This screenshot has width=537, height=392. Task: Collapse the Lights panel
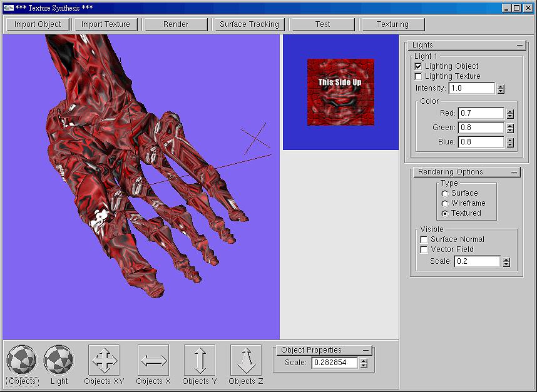point(519,46)
